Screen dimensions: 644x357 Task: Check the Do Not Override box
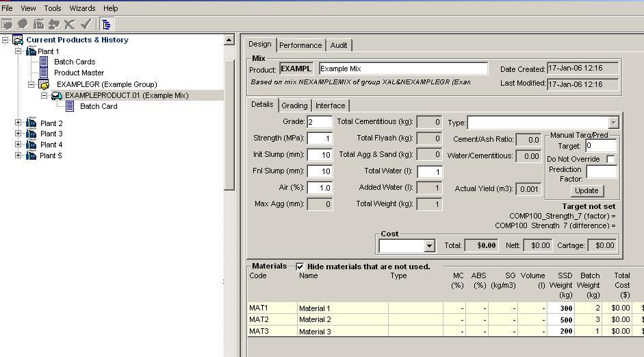tap(610, 159)
